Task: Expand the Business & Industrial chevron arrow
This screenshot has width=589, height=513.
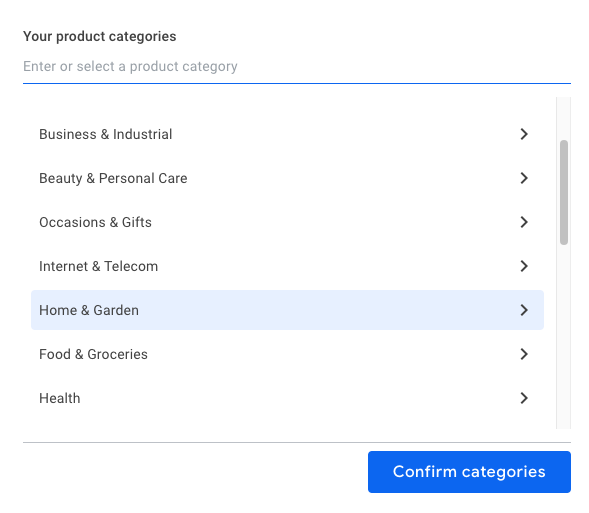Action: [524, 134]
